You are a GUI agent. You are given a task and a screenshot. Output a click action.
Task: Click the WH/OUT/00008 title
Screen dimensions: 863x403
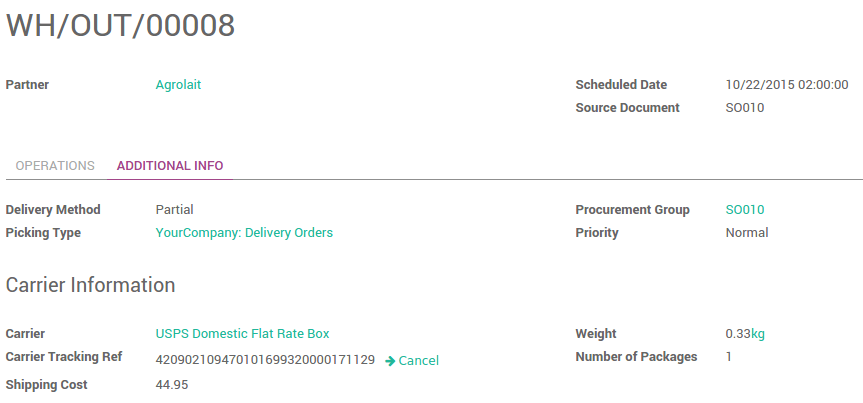[121, 26]
